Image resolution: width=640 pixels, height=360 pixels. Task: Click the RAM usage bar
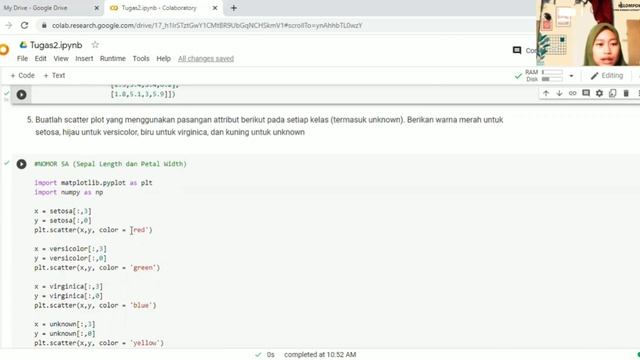(552, 72)
